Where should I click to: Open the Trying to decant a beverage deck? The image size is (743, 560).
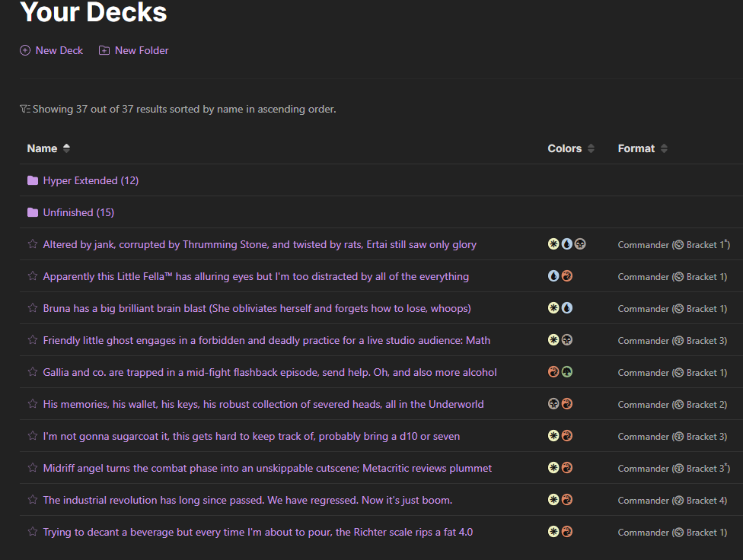point(258,532)
